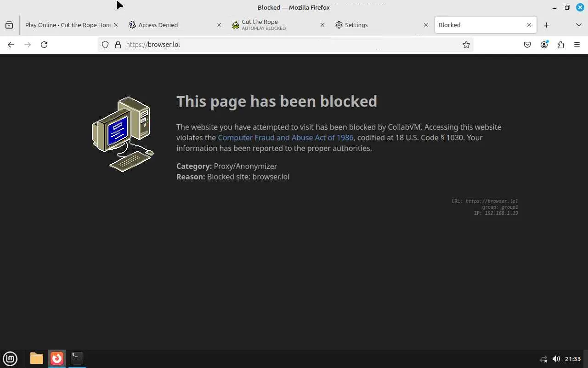The height and width of the screenshot is (368, 588).
Task: Click the Firefox taskbar icon
Action: click(x=57, y=358)
